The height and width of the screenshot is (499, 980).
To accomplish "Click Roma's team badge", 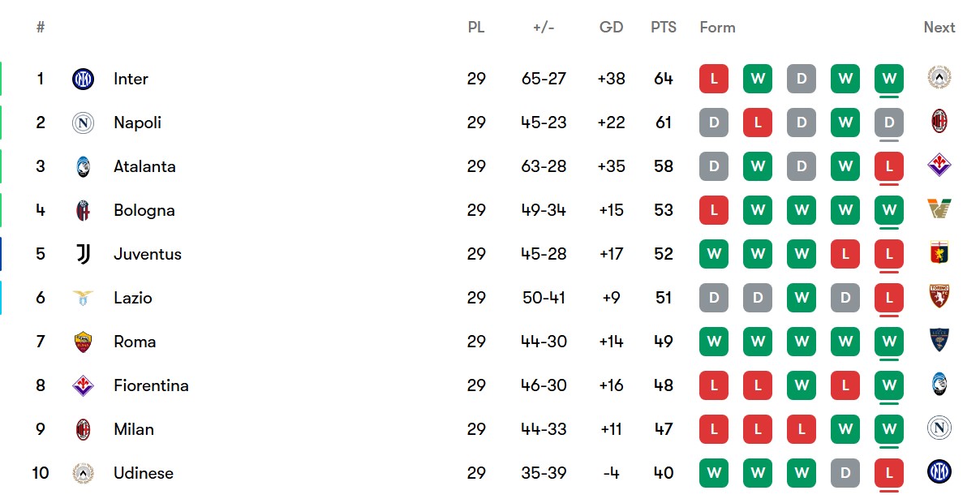I will click(x=83, y=342).
